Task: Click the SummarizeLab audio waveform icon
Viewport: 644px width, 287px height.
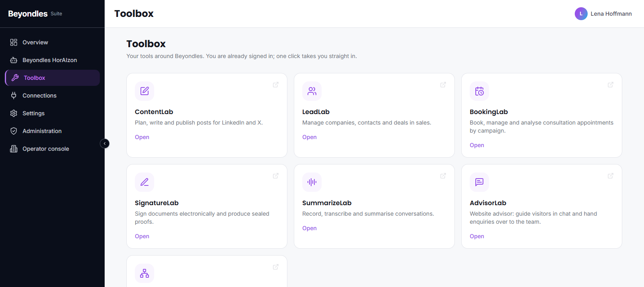Action: [x=312, y=182]
